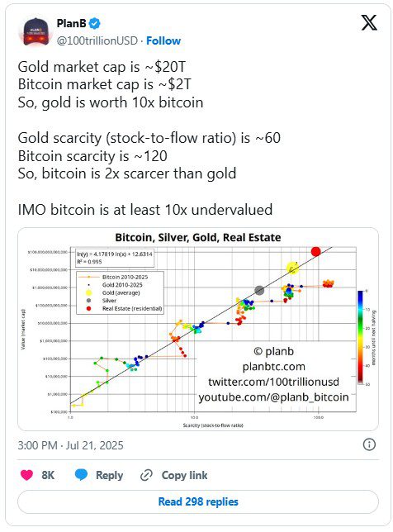393x532 pixels.
Task: Open the Read 298 replies button
Action: 198,501
